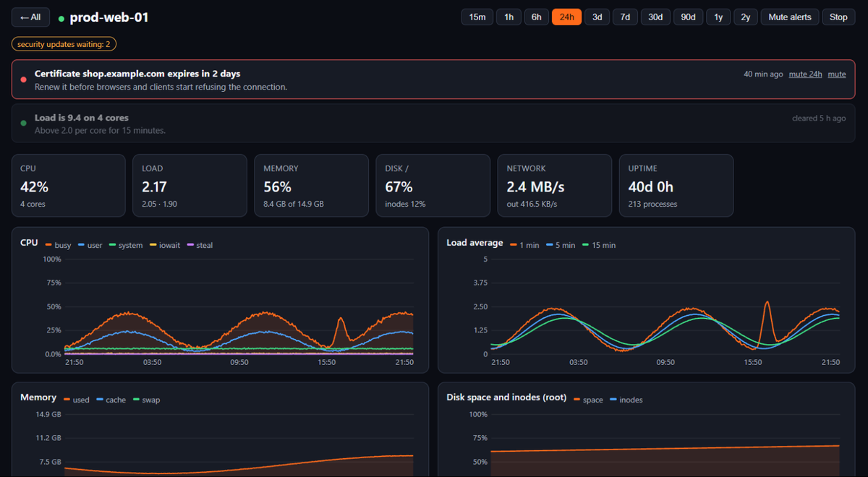868x477 pixels.
Task: Mute the certificate expiry alert permanently
Action: (837, 74)
